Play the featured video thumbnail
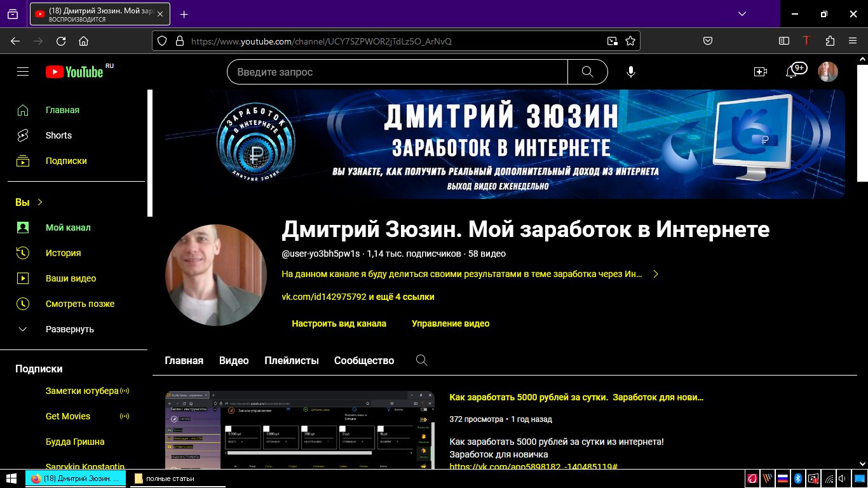This screenshot has height=488, width=868. click(299, 430)
